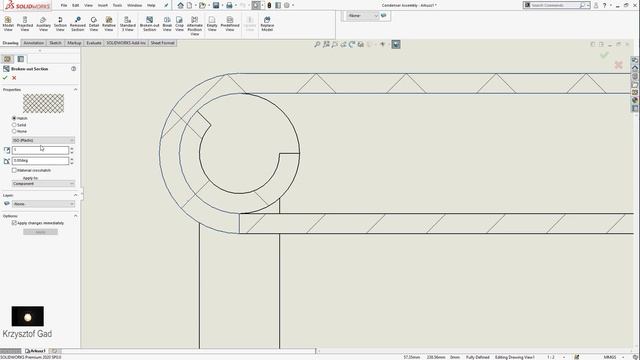Viewport: 640px width, 360px height.
Task: Select the Detail View tool
Action: coord(94,24)
